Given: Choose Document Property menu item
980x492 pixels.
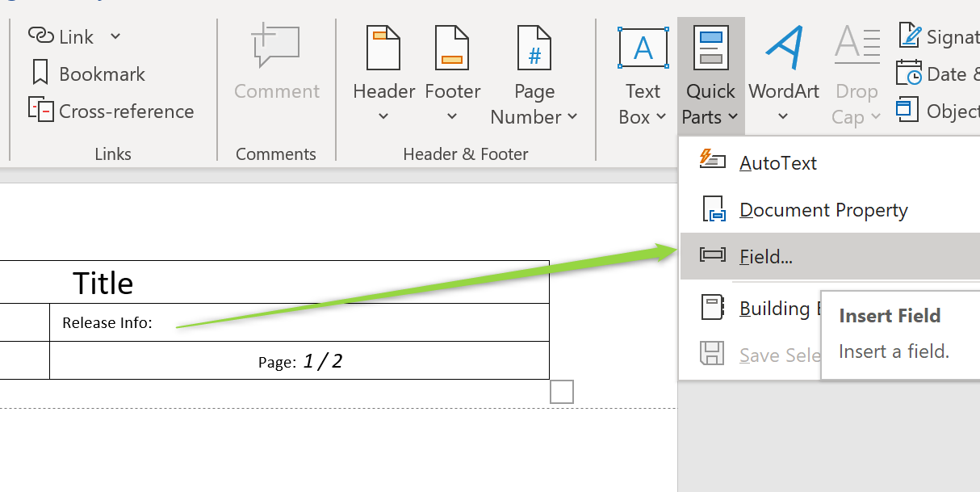Looking at the screenshot, I should [823, 210].
